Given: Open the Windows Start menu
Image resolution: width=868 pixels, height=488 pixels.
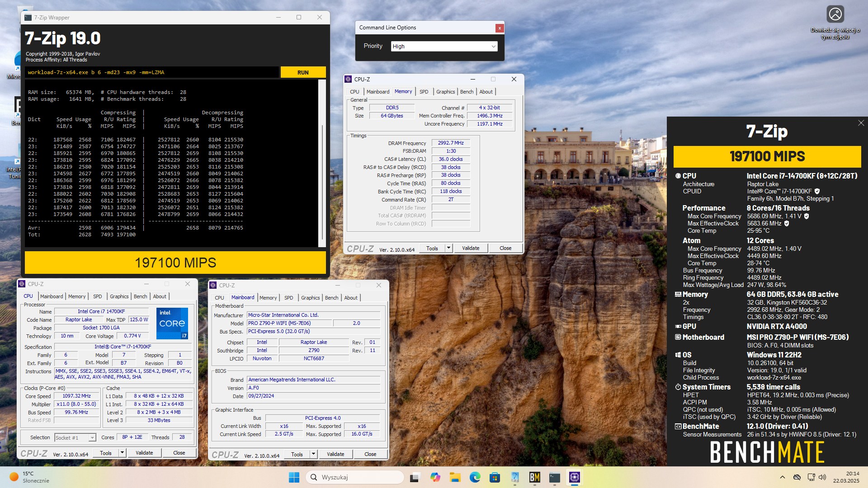Looking at the screenshot, I should point(294,477).
